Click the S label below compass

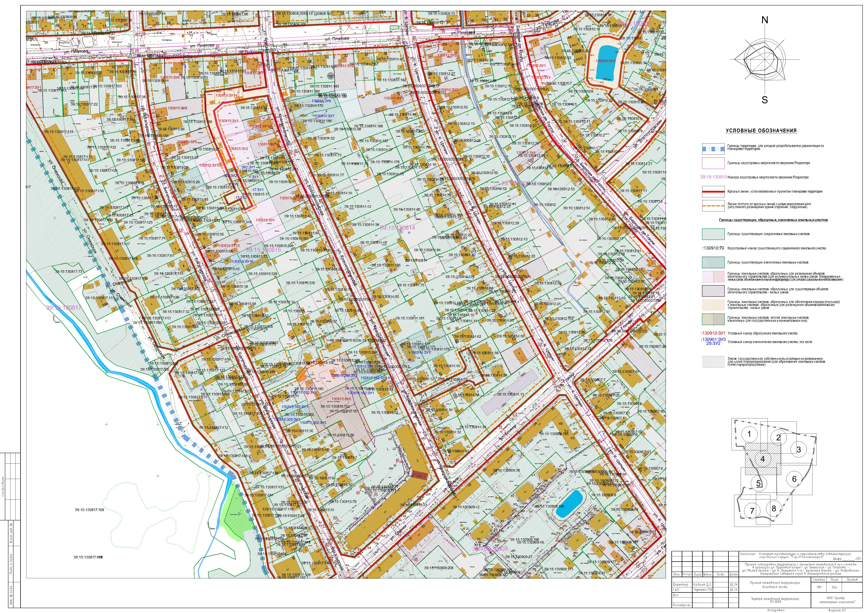pyautogui.click(x=764, y=100)
